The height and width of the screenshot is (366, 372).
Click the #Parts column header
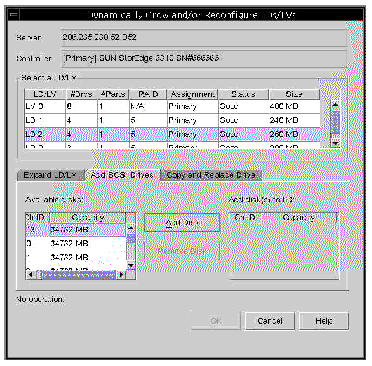[x=113, y=94]
